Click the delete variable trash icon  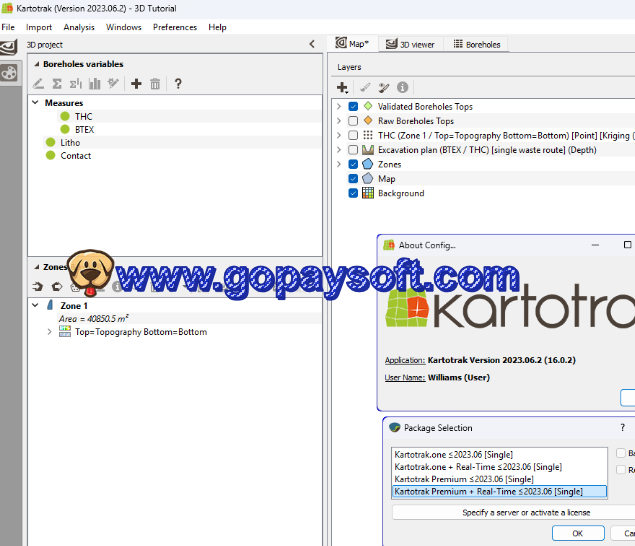155,84
